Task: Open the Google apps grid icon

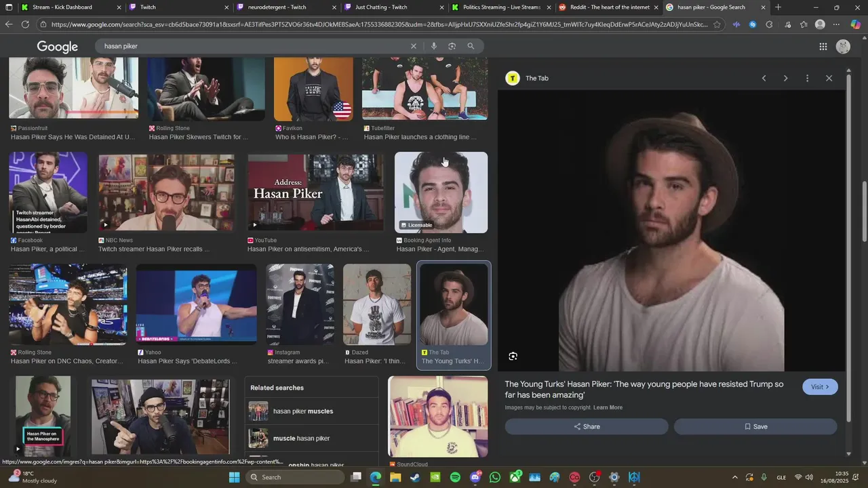Action: (x=823, y=47)
